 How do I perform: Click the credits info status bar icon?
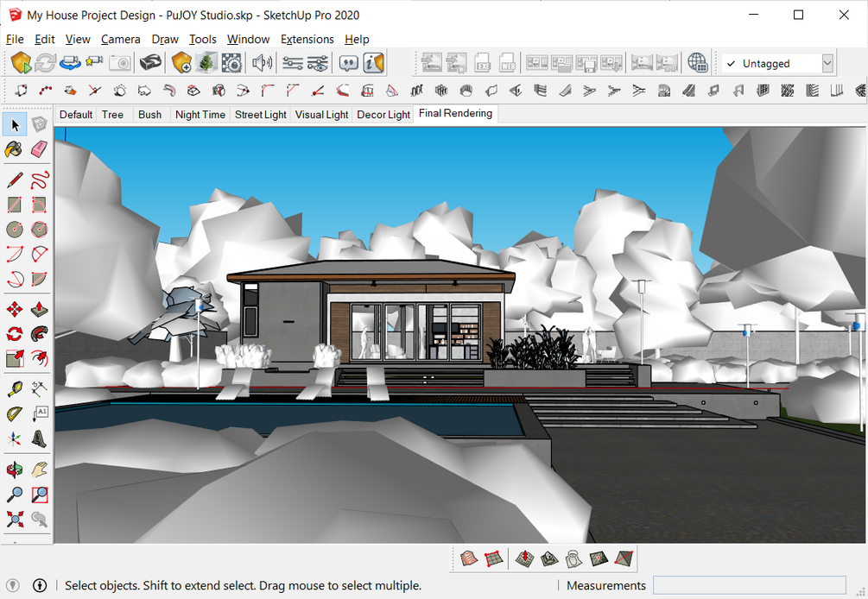pyautogui.click(x=40, y=585)
